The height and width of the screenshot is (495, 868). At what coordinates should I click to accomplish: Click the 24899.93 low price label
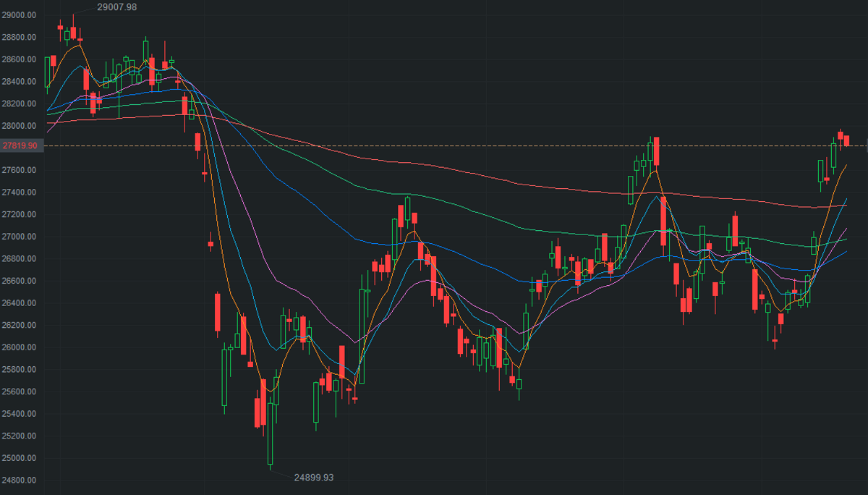click(x=314, y=478)
